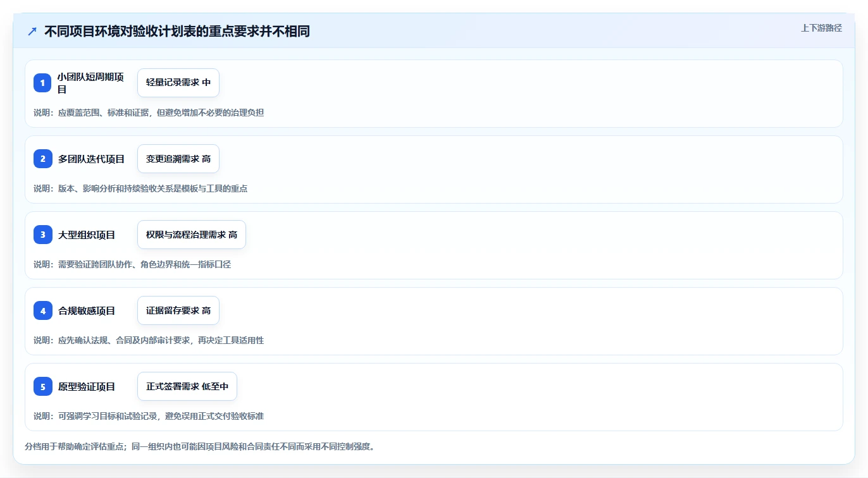
Task: Click the title 不同项目环境对验收计划表的重点要求并不相同
Action: [177, 31]
